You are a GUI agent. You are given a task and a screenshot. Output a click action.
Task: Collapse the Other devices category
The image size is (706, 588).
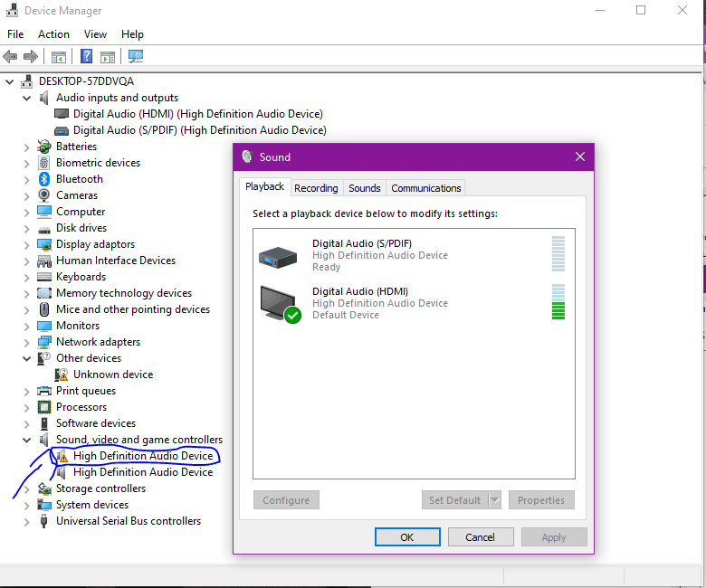point(26,358)
